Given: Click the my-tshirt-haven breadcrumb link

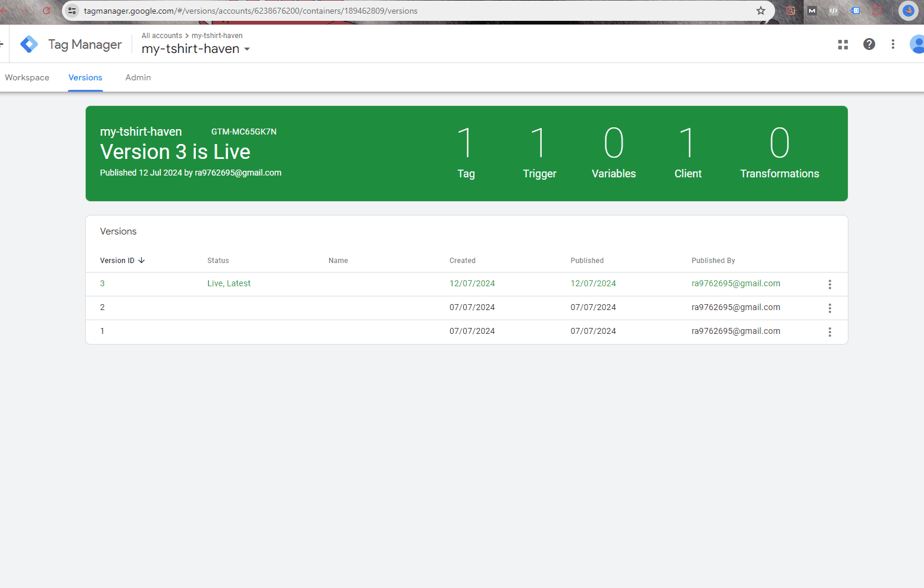Looking at the screenshot, I should coord(217,36).
